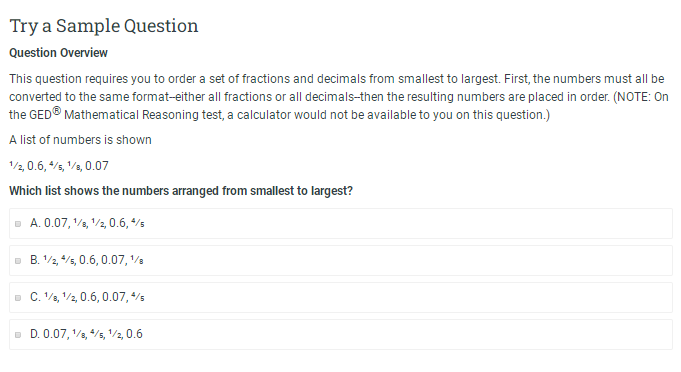Click 0.6 in the given list of numbers
This screenshot has width=681, height=372.
(36, 166)
